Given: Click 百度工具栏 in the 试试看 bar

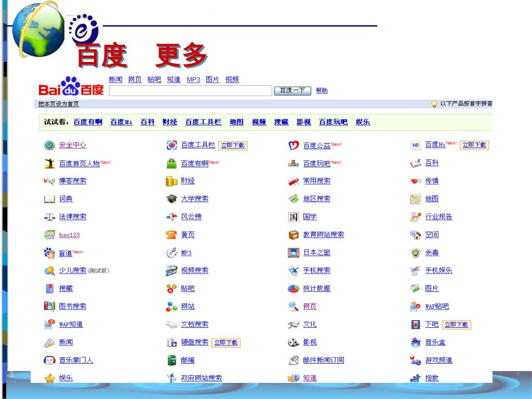Looking at the screenshot, I should [x=203, y=122].
